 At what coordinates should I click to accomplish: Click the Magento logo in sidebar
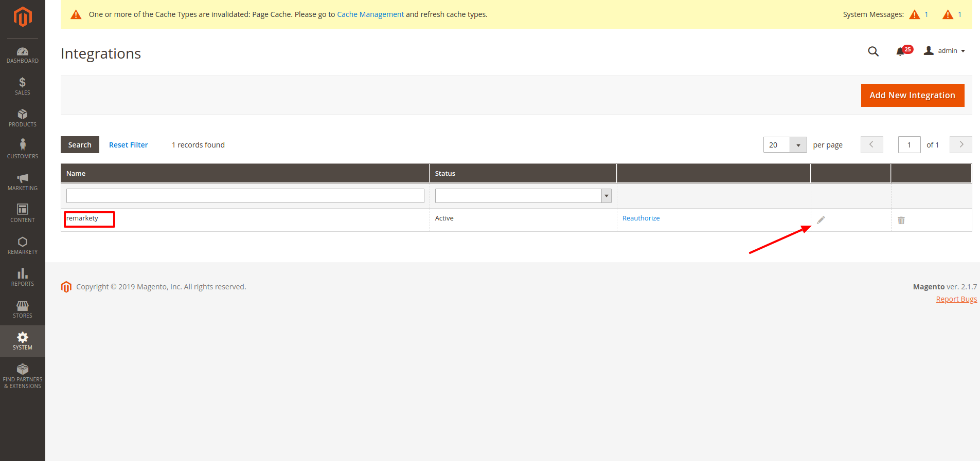pyautogui.click(x=23, y=17)
